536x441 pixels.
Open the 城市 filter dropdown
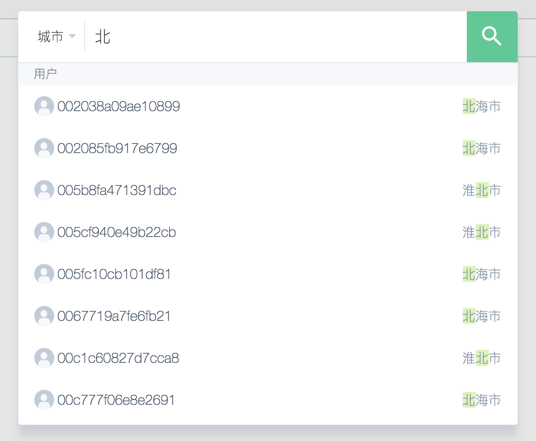coord(56,36)
